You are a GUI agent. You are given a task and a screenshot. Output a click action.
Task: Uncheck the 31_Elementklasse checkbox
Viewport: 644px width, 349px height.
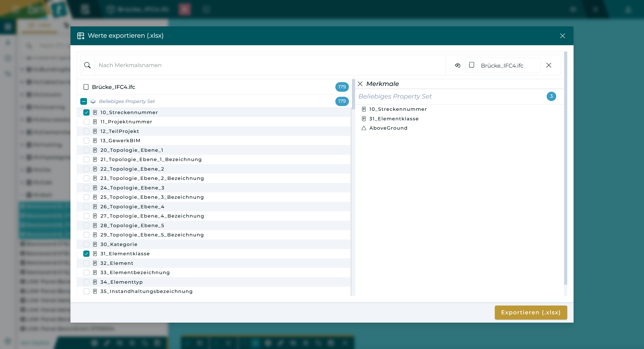tap(86, 254)
